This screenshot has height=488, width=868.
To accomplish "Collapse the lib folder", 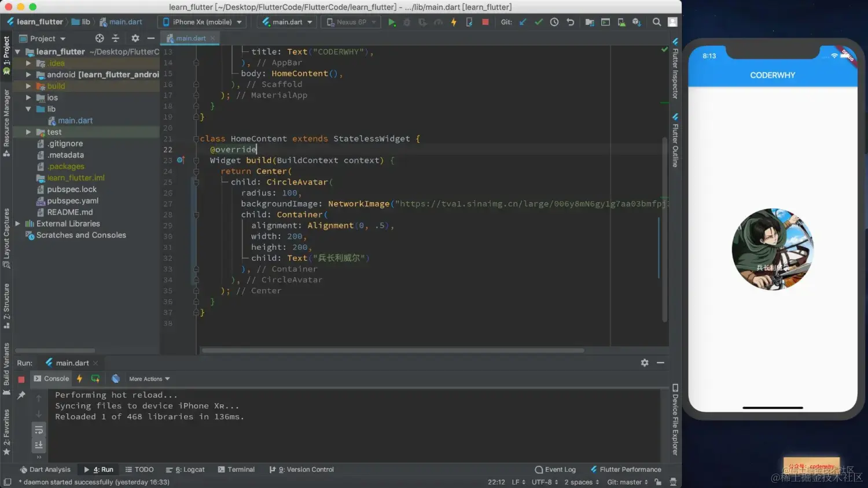I will pyautogui.click(x=28, y=109).
